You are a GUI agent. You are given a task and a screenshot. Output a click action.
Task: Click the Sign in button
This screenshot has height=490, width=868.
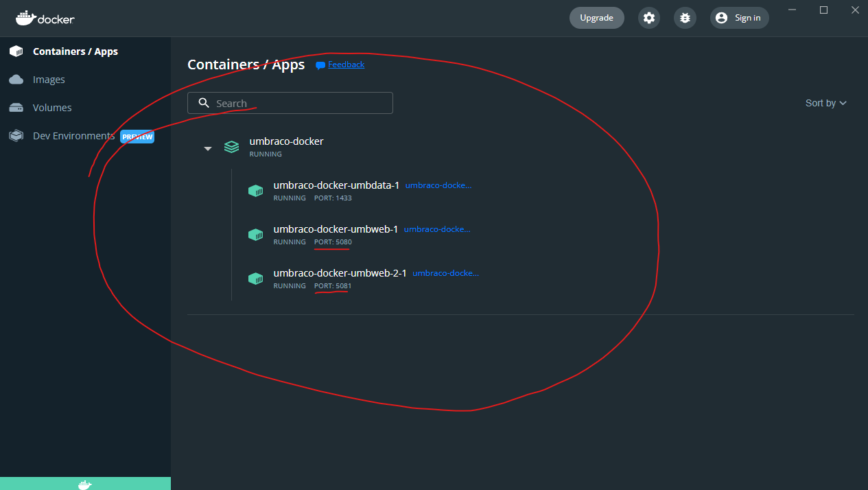click(x=740, y=18)
